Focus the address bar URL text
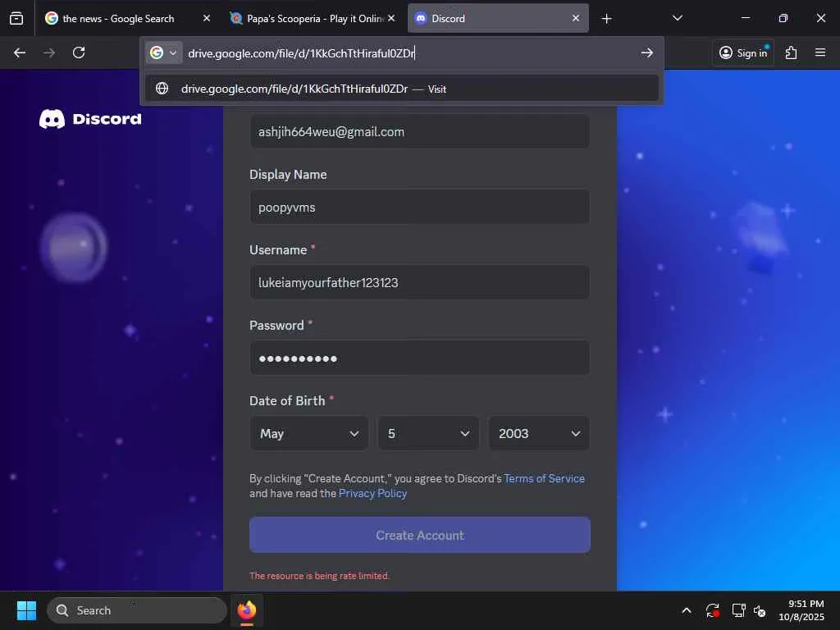 [x=302, y=53]
